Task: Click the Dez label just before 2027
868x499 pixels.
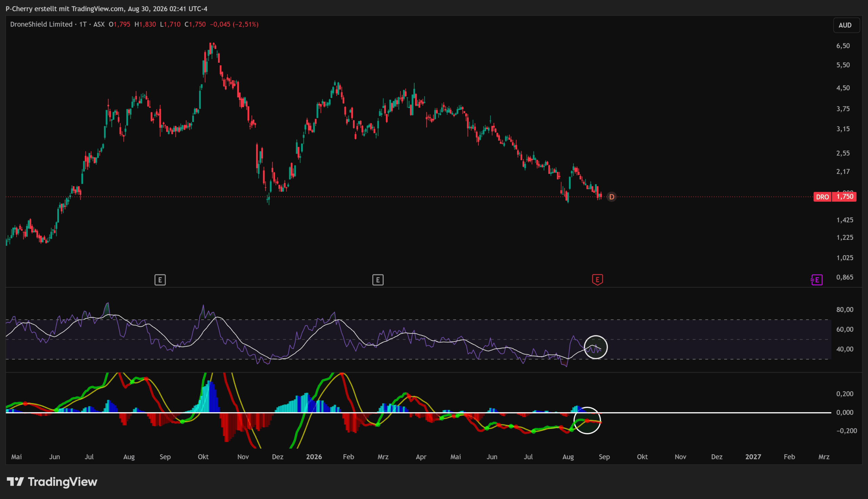Action: click(716, 457)
